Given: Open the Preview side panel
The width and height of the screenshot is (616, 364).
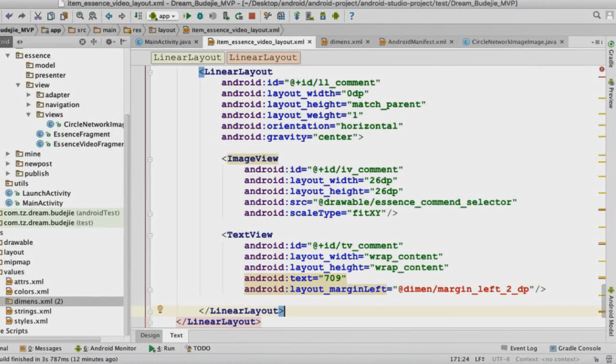Looking at the screenshot, I should (x=611, y=94).
